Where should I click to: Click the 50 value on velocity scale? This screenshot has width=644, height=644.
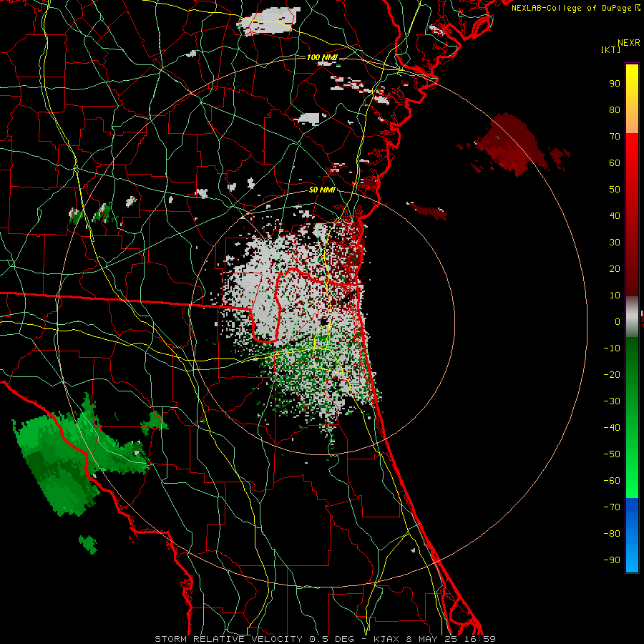coord(615,190)
